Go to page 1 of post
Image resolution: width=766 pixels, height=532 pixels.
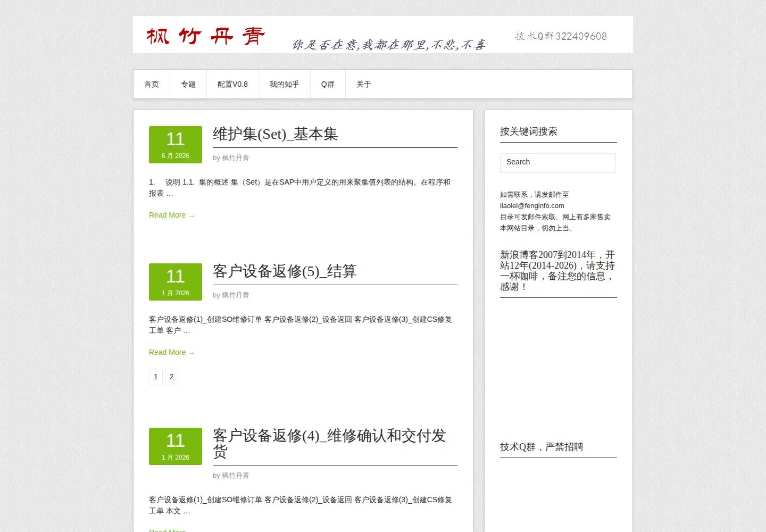tap(156, 377)
